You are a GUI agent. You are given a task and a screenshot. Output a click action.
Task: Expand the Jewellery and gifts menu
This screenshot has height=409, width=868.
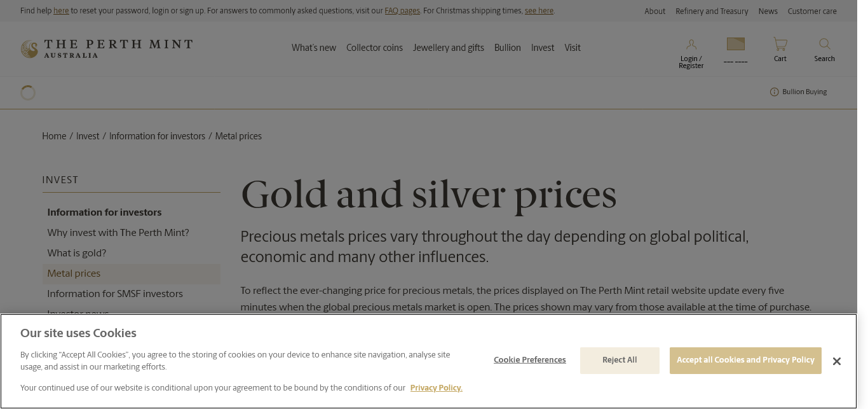pos(448,48)
